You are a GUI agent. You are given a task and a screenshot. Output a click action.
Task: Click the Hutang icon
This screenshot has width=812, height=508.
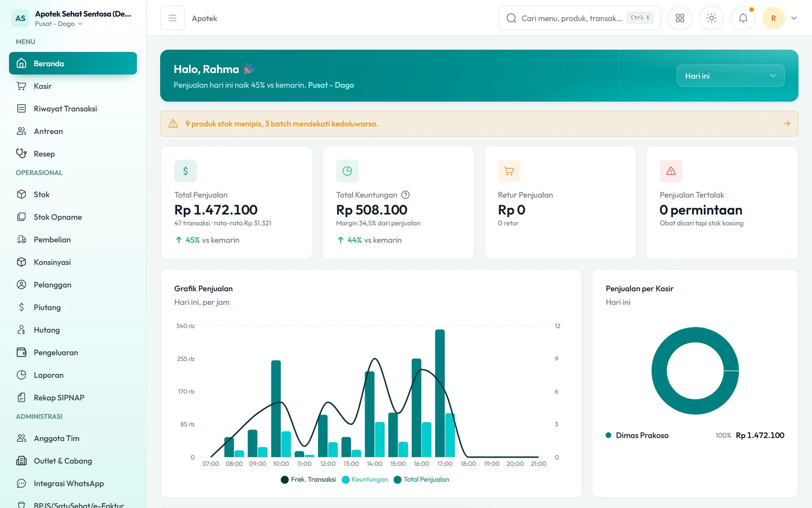[21, 330]
